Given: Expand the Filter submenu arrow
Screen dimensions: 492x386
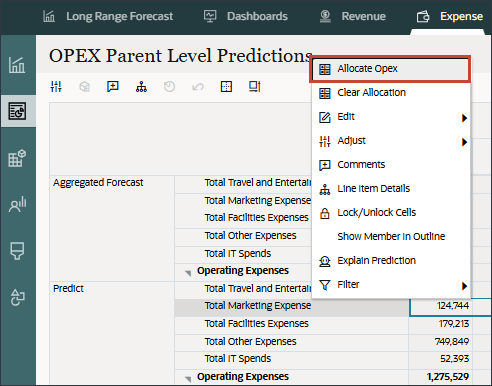Looking at the screenshot, I should point(464,286).
